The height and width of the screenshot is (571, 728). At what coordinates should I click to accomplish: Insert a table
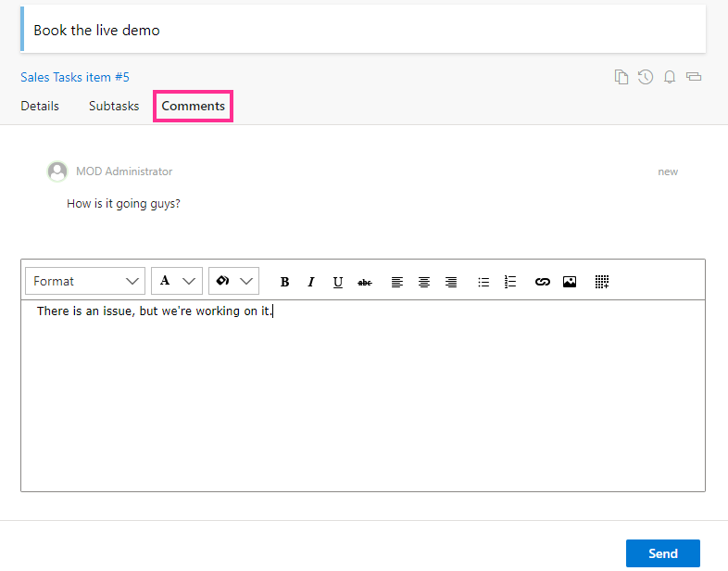point(602,282)
